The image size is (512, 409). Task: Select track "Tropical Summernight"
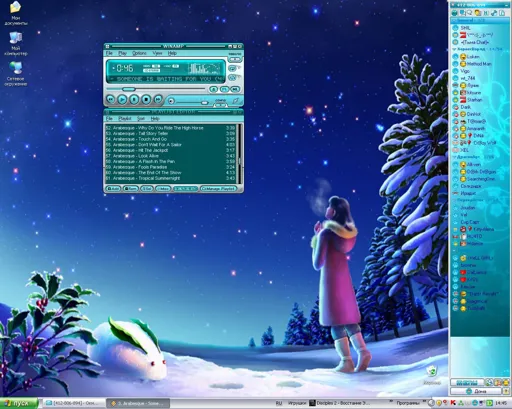tap(170, 178)
